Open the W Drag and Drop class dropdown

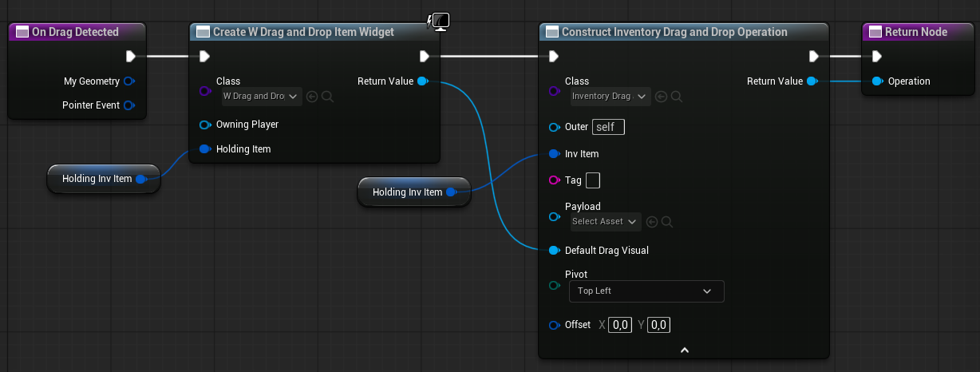point(260,97)
